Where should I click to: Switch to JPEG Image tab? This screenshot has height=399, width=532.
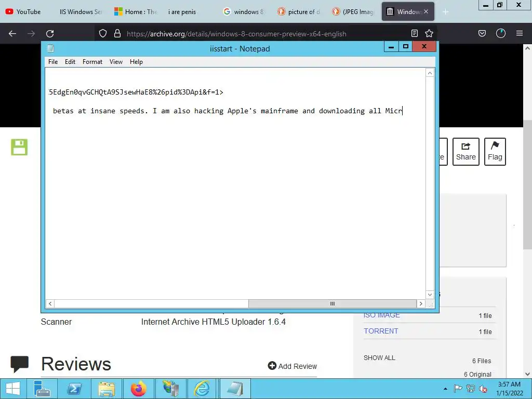(x=353, y=11)
